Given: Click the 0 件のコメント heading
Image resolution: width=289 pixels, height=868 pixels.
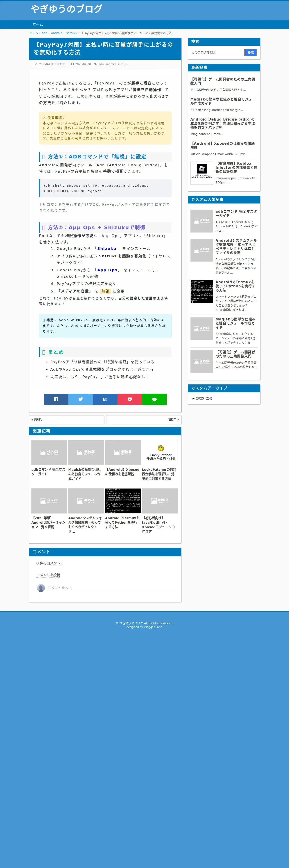Looking at the screenshot, I should [x=50, y=563].
